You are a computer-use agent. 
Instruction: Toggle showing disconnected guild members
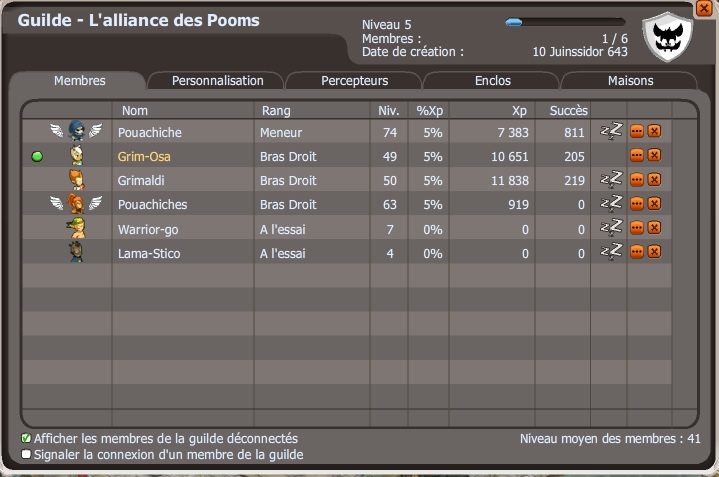tap(26, 438)
